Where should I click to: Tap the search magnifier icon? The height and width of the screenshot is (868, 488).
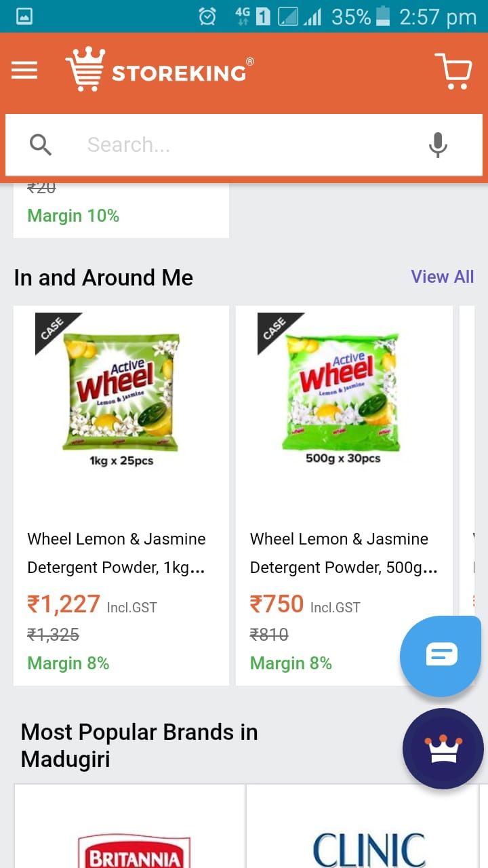[41, 144]
